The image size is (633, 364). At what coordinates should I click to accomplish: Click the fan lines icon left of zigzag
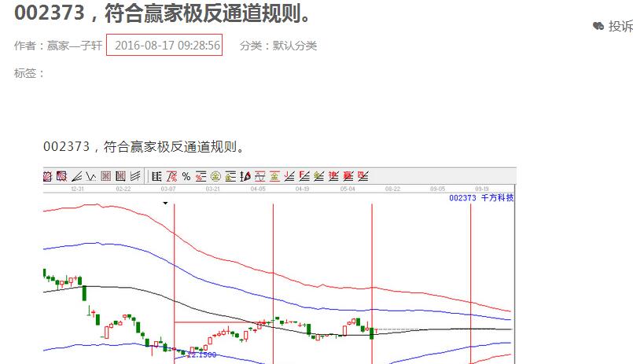click(x=77, y=176)
